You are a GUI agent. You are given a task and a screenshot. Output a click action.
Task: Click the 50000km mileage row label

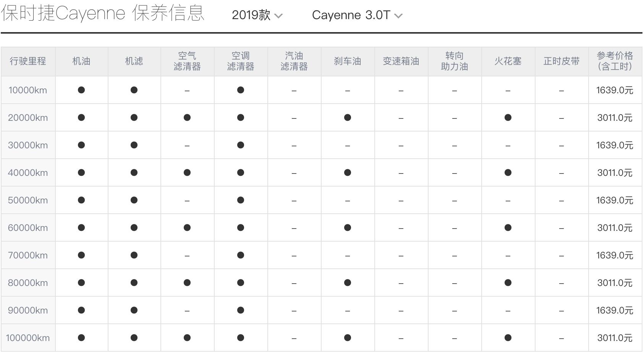[28, 200]
